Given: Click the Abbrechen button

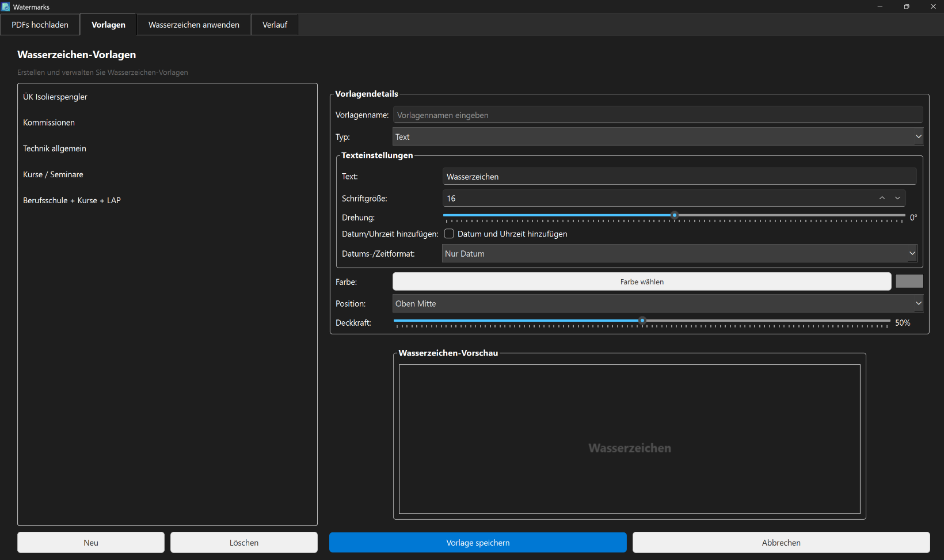Looking at the screenshot, I should point(781,543).
